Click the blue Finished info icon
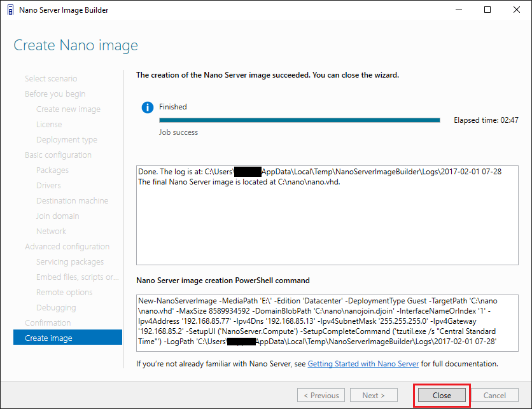Viewport: 532px width, 409px height. click(x=147, y=107)
